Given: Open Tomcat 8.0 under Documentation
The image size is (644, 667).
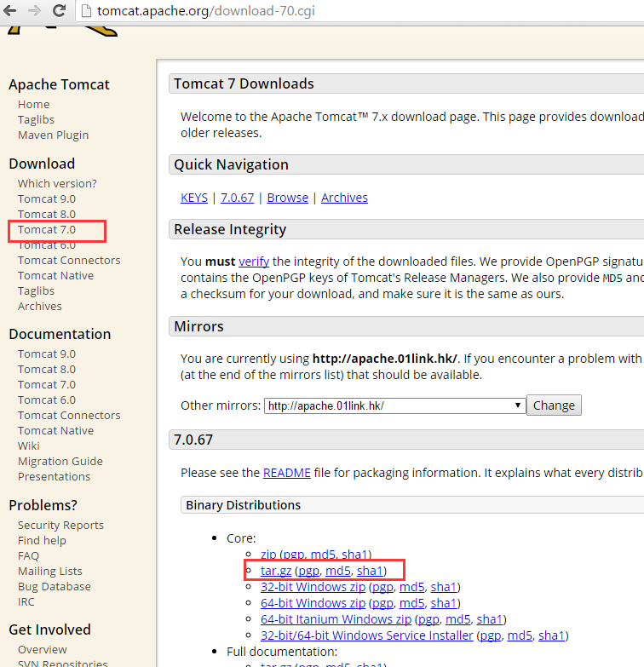Looking at the screenshot, I should click(x=47, y=369).
